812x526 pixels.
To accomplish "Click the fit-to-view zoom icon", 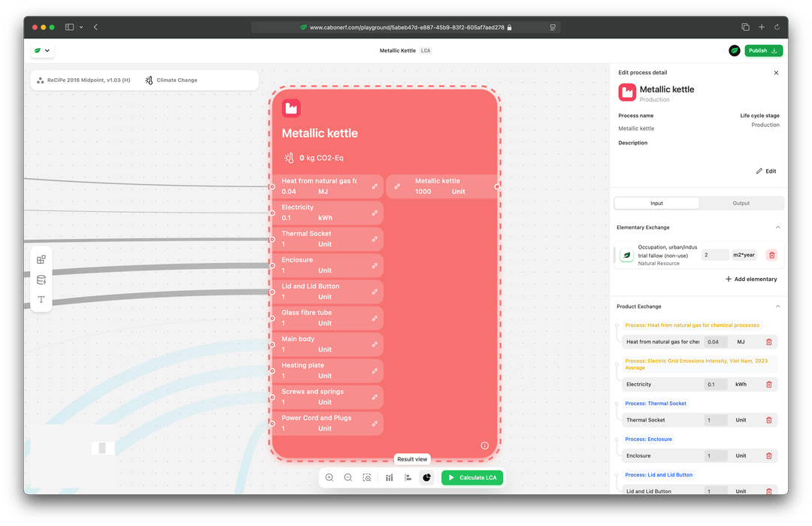I will (367, 477).
